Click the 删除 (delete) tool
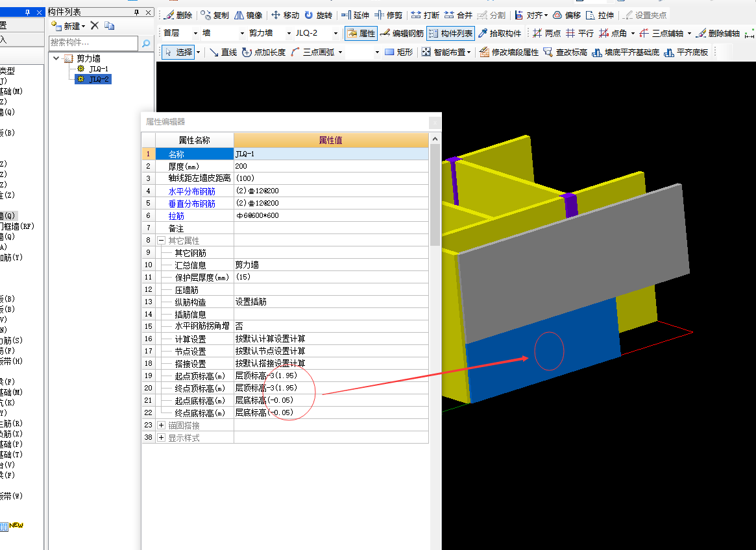This screenshot has width=756, height=550. pos(178,16)
